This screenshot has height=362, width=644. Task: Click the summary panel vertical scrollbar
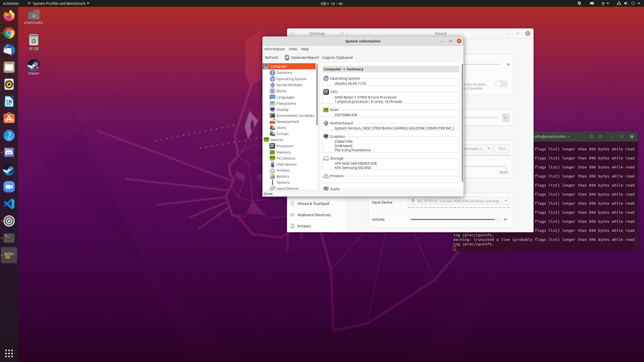point(462,123)
